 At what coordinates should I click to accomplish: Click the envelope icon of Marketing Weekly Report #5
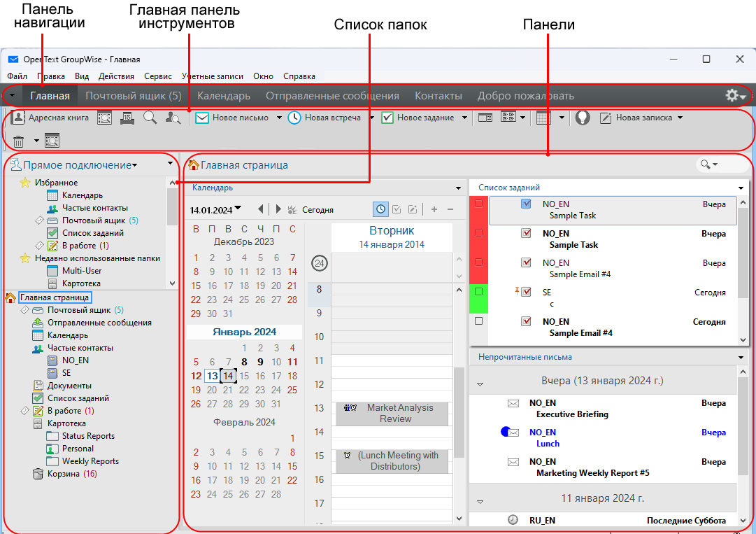point(513,462)
